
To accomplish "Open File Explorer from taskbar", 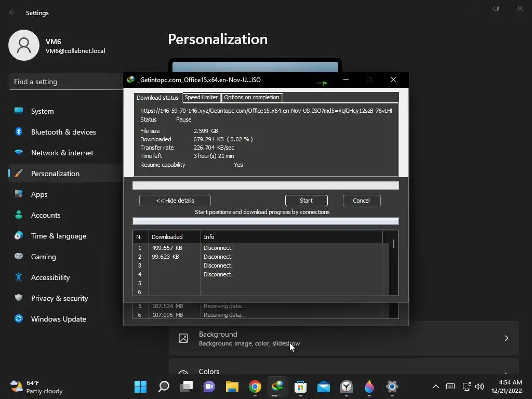I will pyautogui.click(x=232, y=387).
